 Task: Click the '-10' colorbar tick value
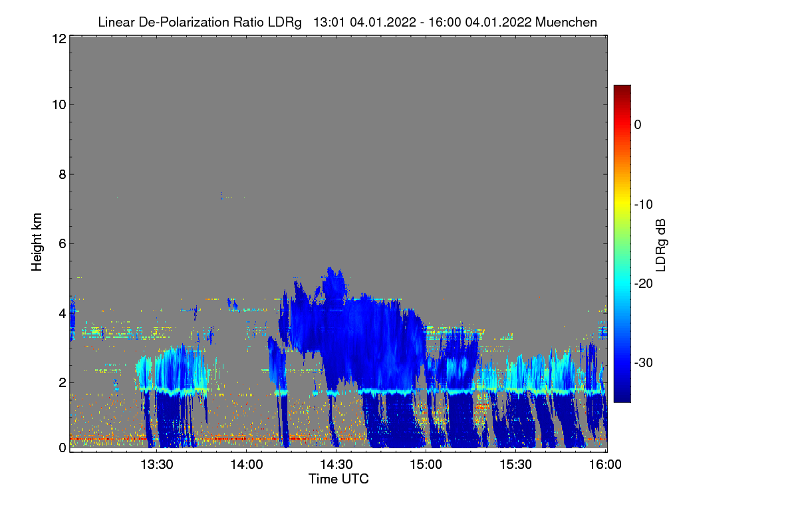tap(645, 204)
